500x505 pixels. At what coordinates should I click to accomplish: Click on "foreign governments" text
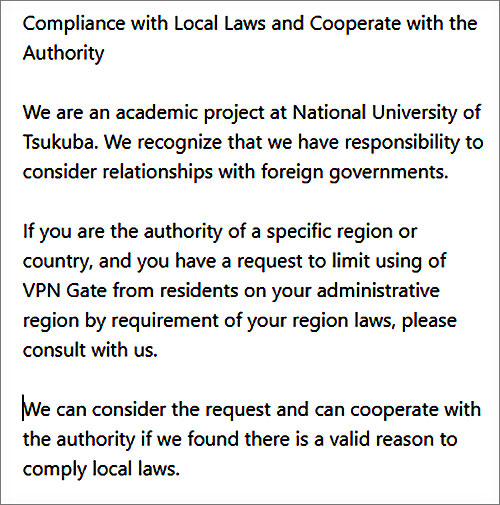353,173
